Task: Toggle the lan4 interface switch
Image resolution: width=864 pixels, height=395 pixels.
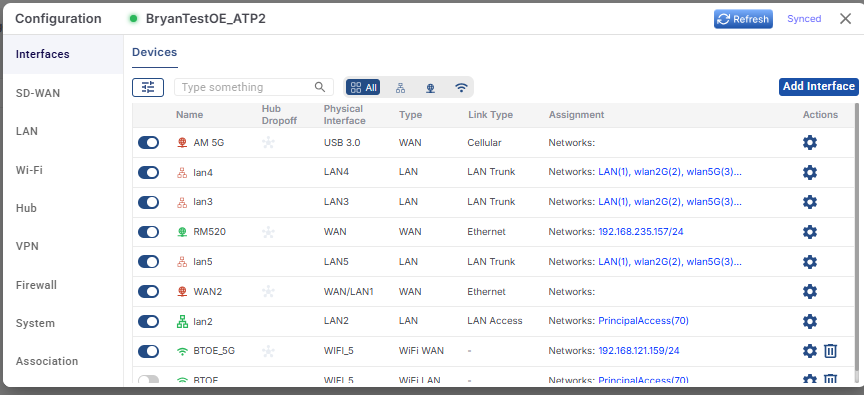Action: tap(148, 172)
